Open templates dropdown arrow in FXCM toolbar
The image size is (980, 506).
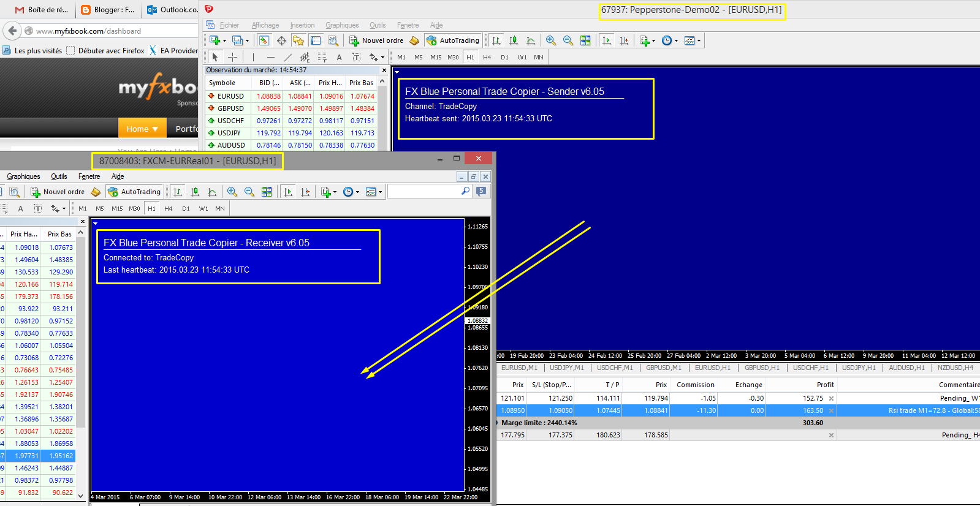point(380,192)
